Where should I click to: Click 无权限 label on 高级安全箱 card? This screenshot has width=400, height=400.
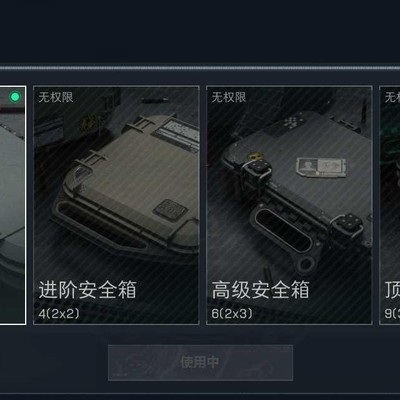tap(229, 97)
